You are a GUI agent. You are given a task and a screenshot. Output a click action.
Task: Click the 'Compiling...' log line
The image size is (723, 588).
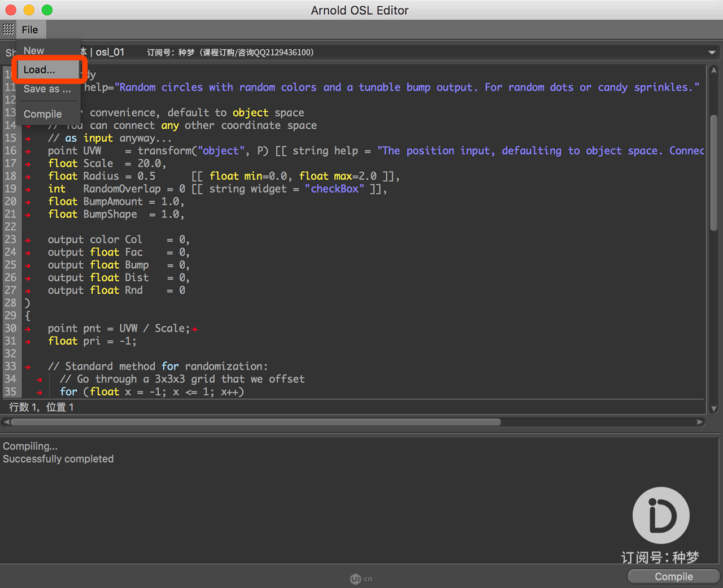30,446
